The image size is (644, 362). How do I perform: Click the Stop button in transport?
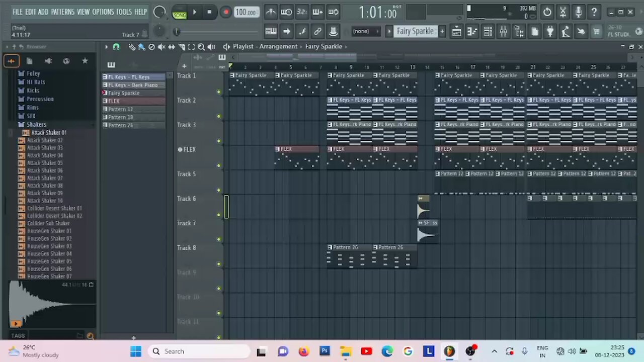tap(209, 12)
